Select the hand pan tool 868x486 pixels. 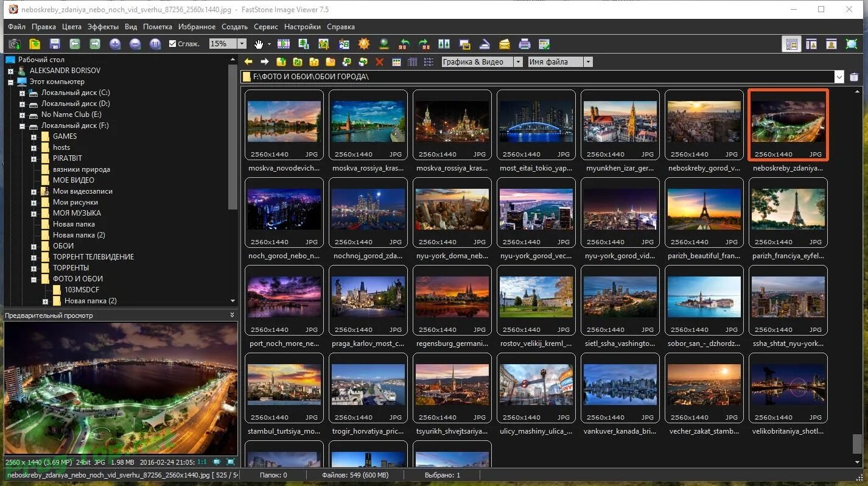click(x=259, y=44)
